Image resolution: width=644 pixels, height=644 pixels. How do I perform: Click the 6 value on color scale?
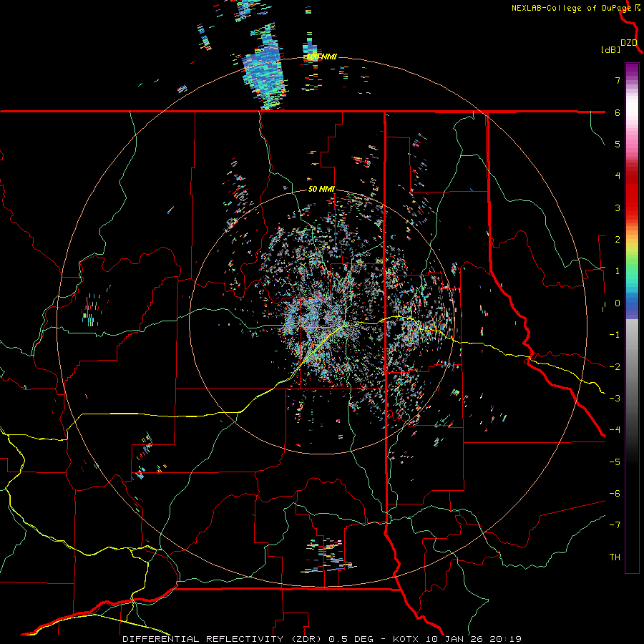point(618,112)
